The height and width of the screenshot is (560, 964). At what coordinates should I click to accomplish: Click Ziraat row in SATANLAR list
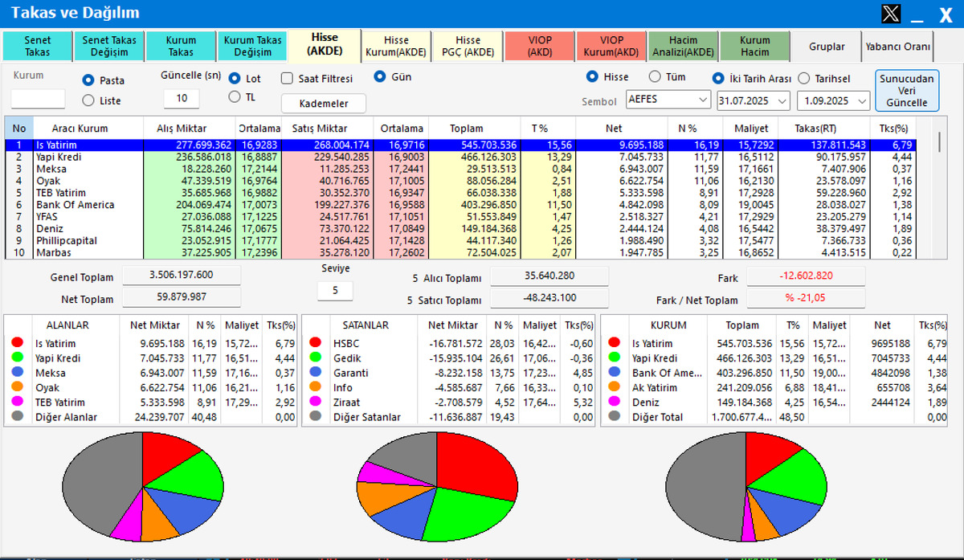(x=448, y=402)
